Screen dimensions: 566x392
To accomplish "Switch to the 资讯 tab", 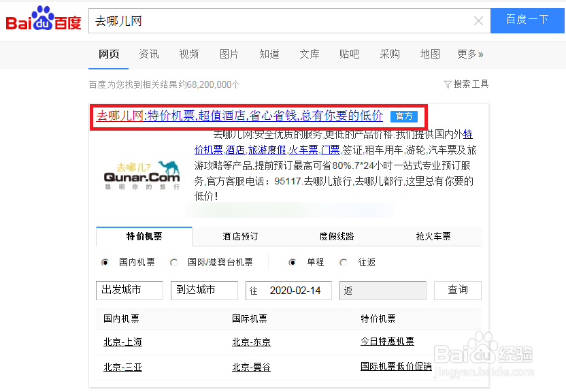I will click(x=149, y=54).
